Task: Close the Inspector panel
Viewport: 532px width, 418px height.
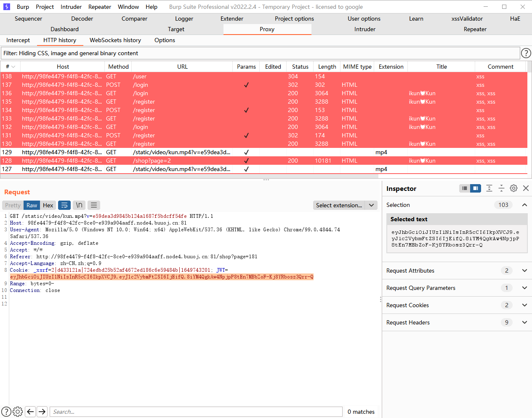Action: (526, 188)
